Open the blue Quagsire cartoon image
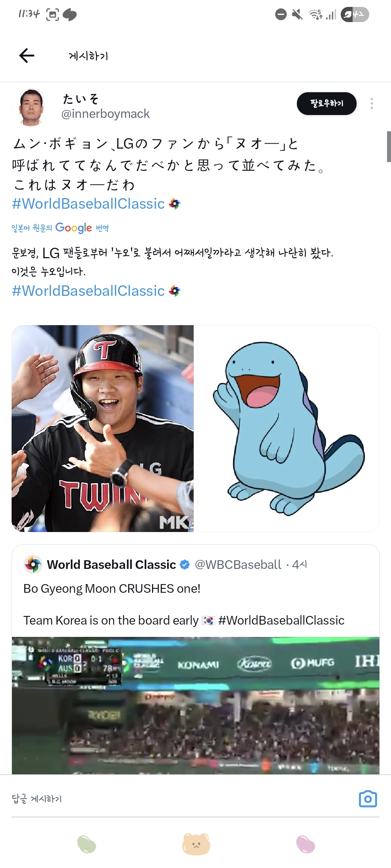The width and height of the screenshot is (391, 868). click(289, 429)
